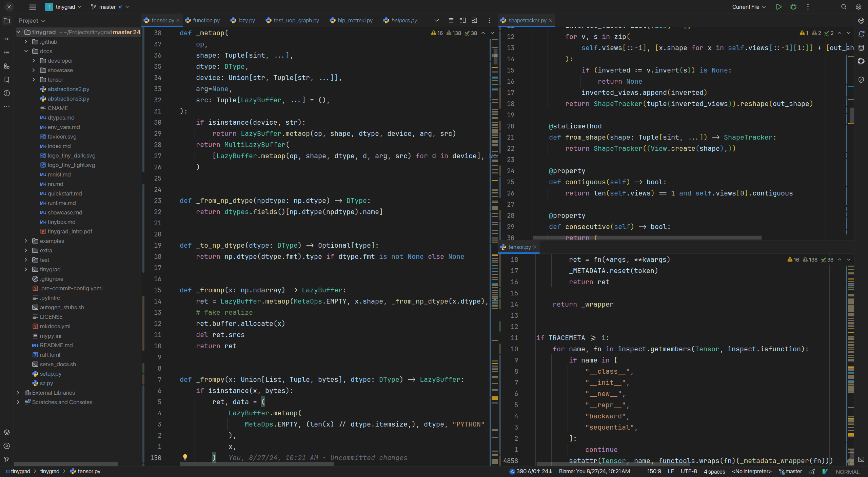The image size is (868, 477).
Task: Open the Database tool window icon
Action: tap(861, 48)
